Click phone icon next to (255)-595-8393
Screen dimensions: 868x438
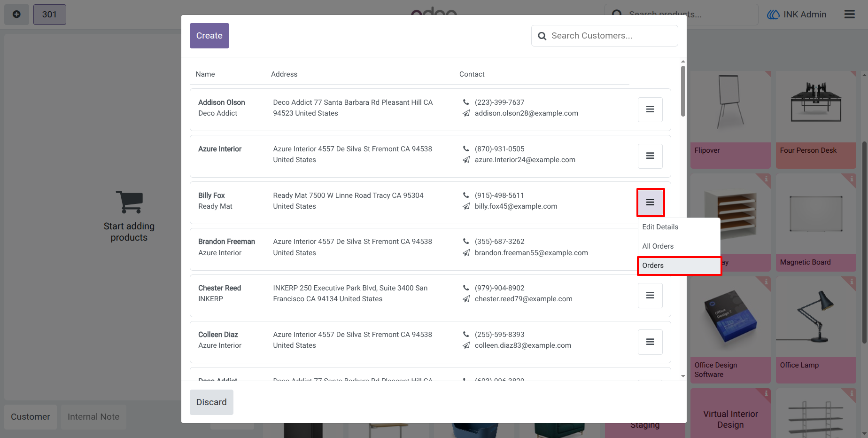(x=466, y=334)
